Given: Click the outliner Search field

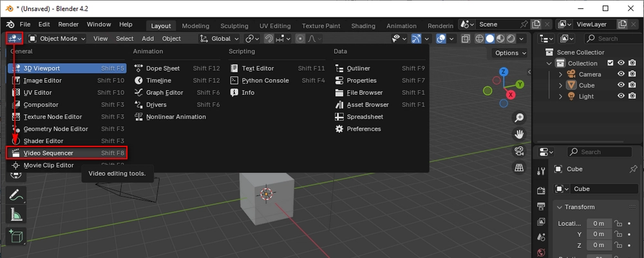Looking at the screenshot, I should [x=613, y=39].
